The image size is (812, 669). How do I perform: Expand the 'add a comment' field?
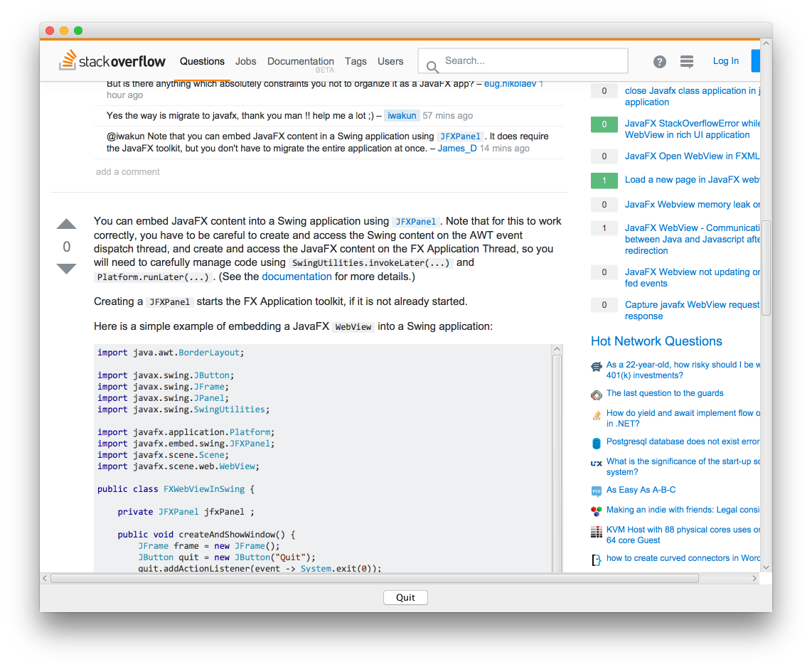(x=128, y=171)
